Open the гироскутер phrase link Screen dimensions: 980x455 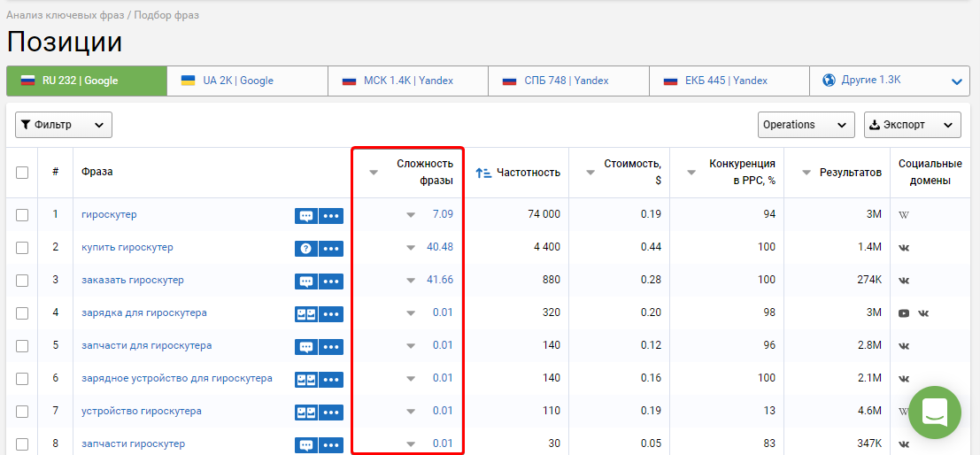click(x=109, y=214)
